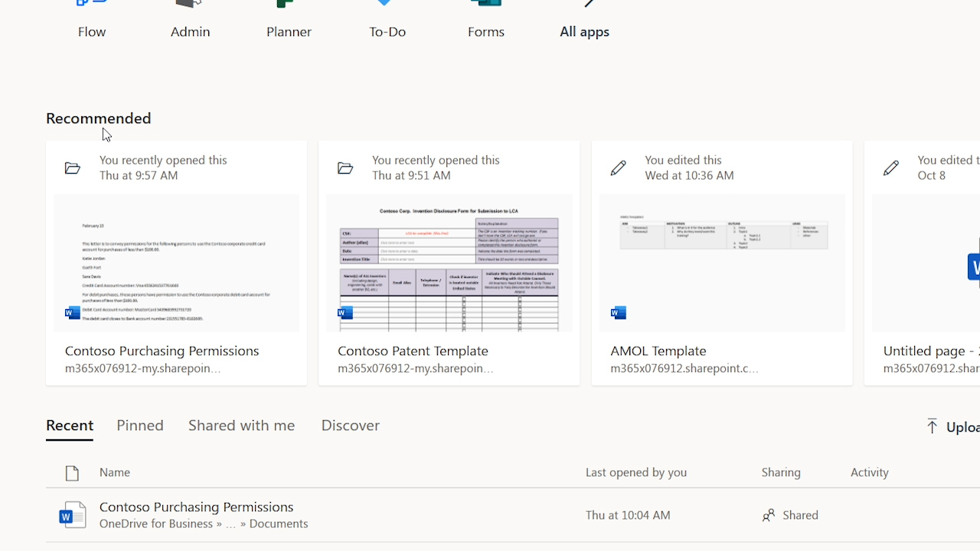Screen dimensions: 980x551
Task: Open Contoso Purchasing Permissions from Recent list
Action: coord(197,507)
